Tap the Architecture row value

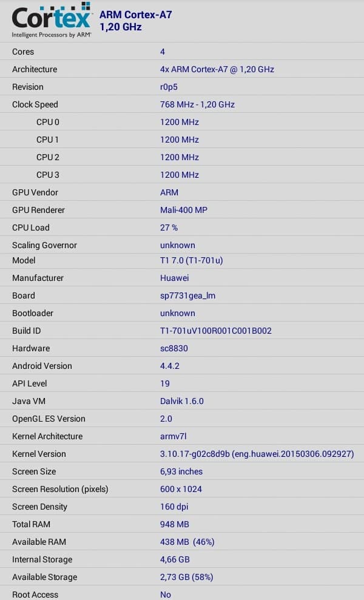point(217,70)
